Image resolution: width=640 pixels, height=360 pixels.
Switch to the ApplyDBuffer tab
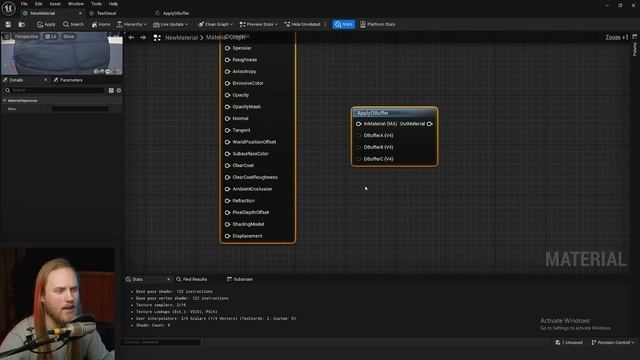(x=176, y=13)
